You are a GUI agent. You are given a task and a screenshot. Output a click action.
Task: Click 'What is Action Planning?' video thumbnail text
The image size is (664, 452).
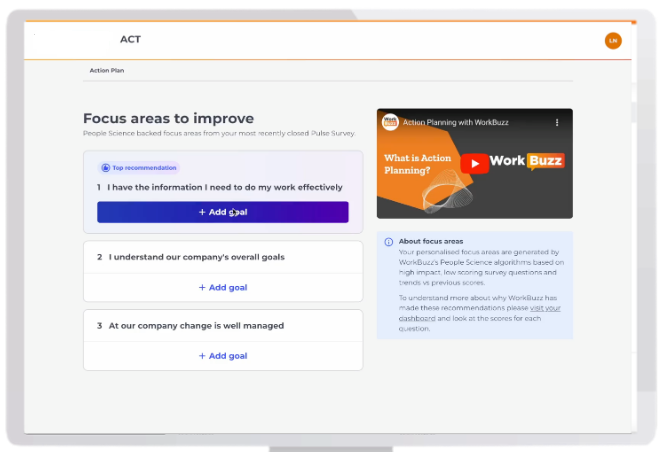click(418, 164)
